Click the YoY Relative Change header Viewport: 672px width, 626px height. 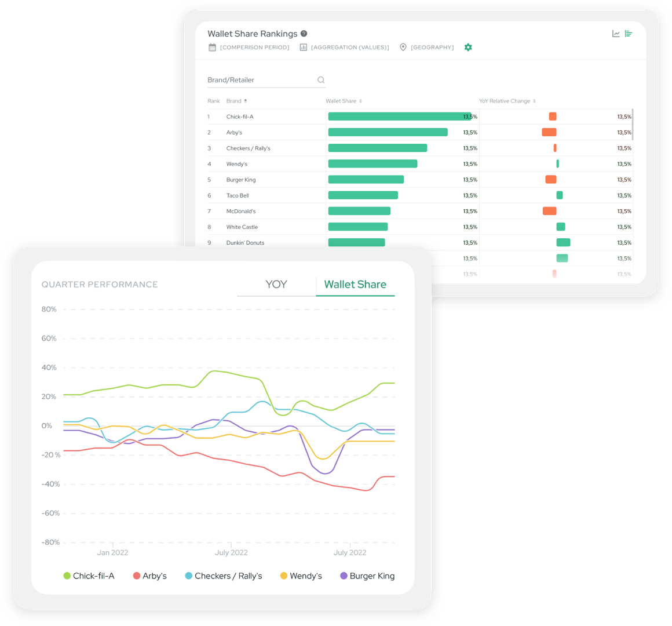point(505,101)
